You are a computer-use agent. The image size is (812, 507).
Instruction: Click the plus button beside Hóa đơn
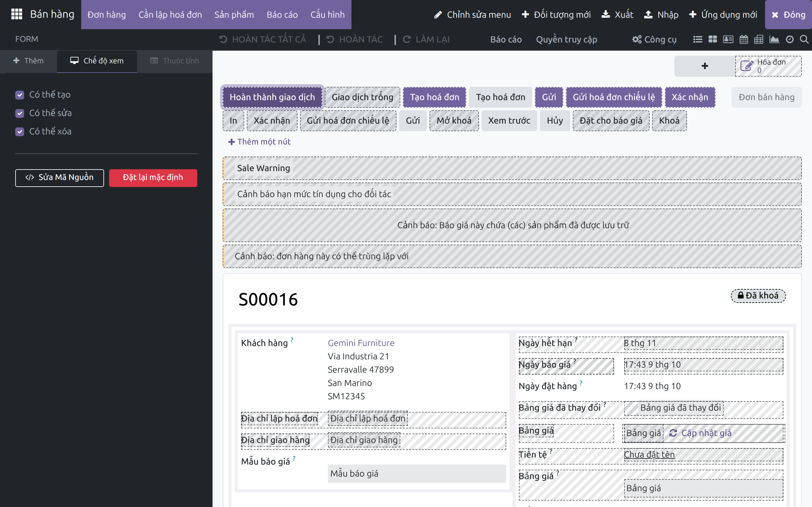pyautogui.click(x=704, y=66)
